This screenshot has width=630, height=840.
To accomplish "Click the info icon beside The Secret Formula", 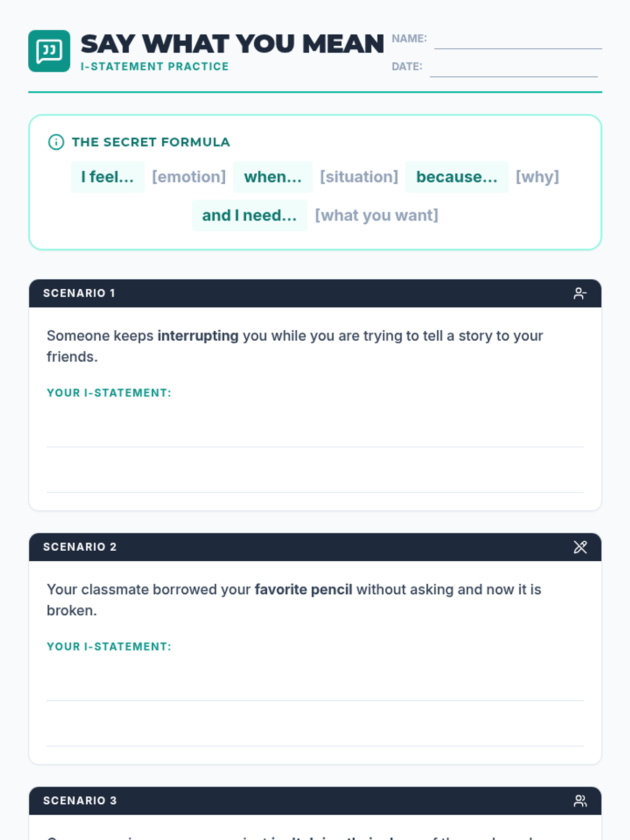I will coord(56,142).
